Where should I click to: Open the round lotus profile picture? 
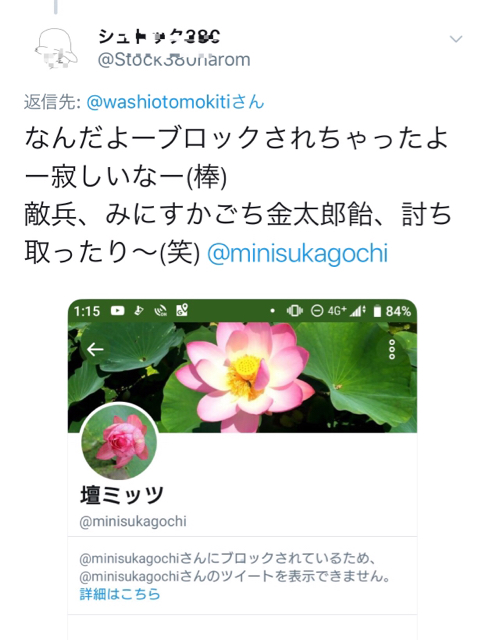pyautogui.click(x=119, y=442)
